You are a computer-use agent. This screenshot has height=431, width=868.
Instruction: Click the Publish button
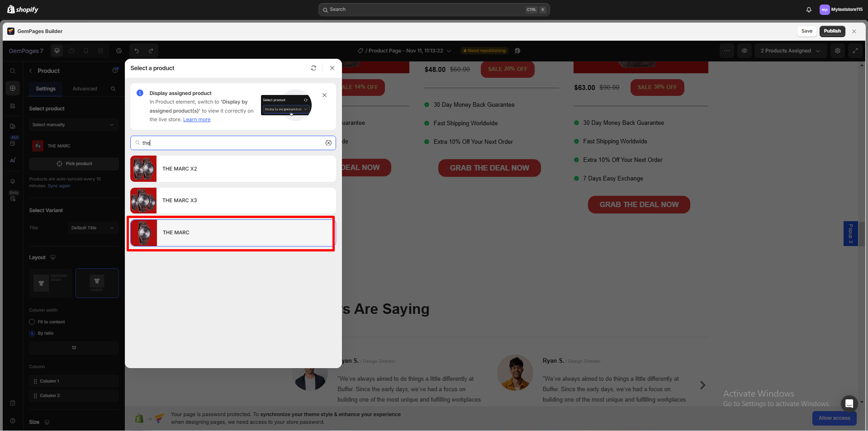[x=832, y=31]
